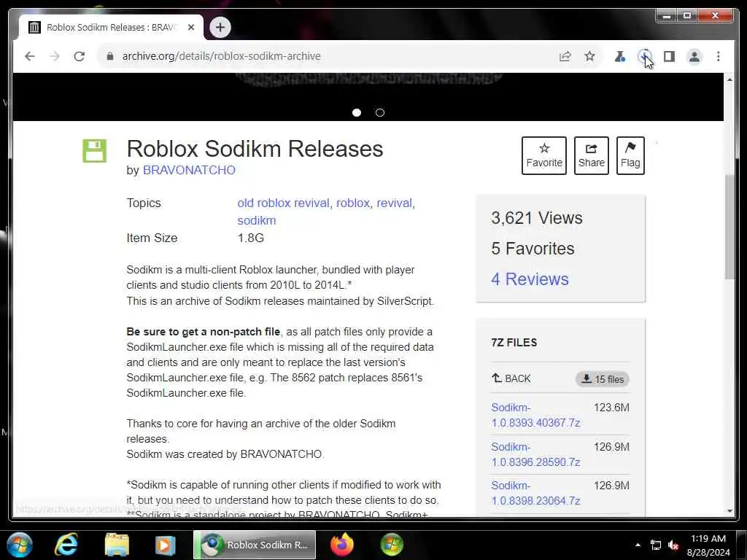Close the Roblox Sodikm Releases tab

click(191, 27)
